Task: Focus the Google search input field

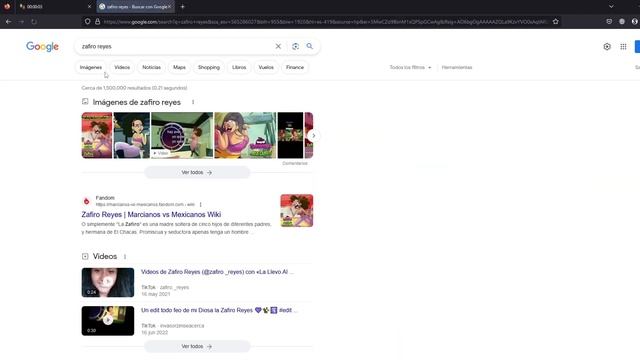Action: (x=176, y=47)
